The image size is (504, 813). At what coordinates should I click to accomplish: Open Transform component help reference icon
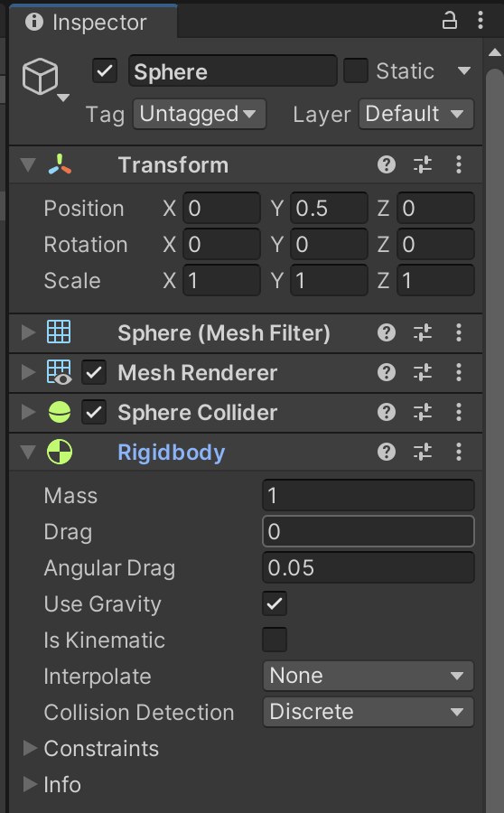[387, 165]
